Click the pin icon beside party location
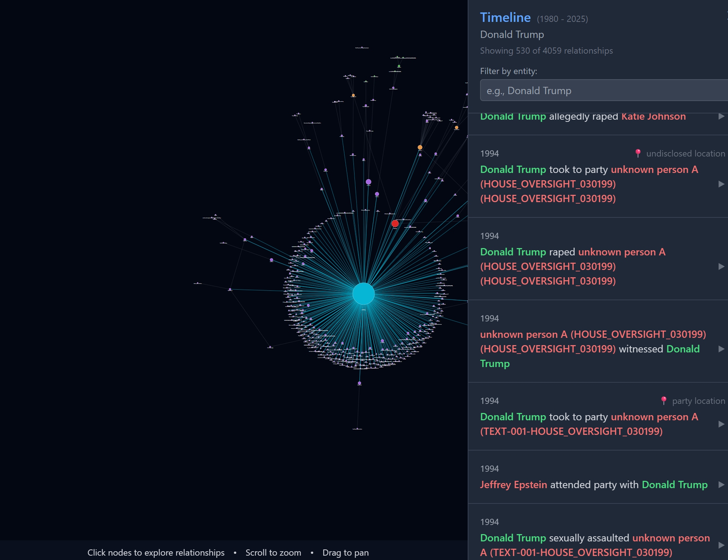Viewport: 728px width, 560px height. [664, 401]
